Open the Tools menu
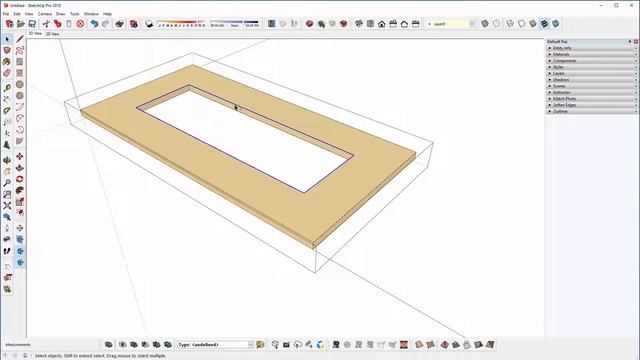This screenshot has width=640, height=360. (x=75, y=14)
